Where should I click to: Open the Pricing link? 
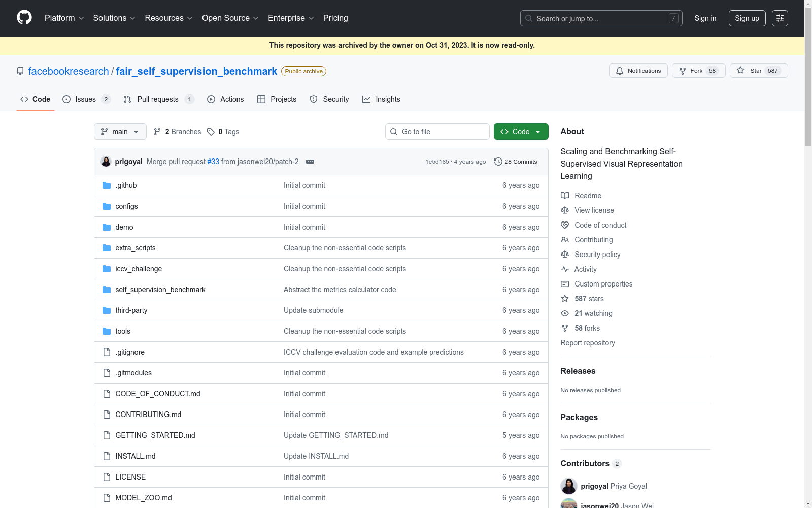(x=335, y=18)
